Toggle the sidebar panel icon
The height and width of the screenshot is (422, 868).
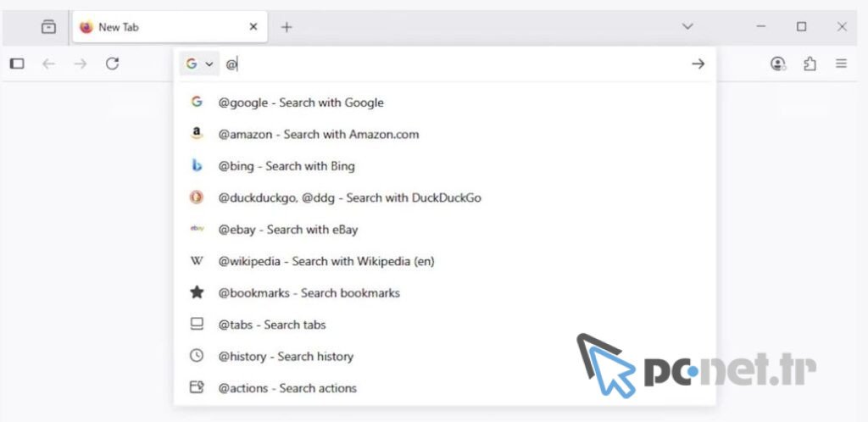point(17,64)
